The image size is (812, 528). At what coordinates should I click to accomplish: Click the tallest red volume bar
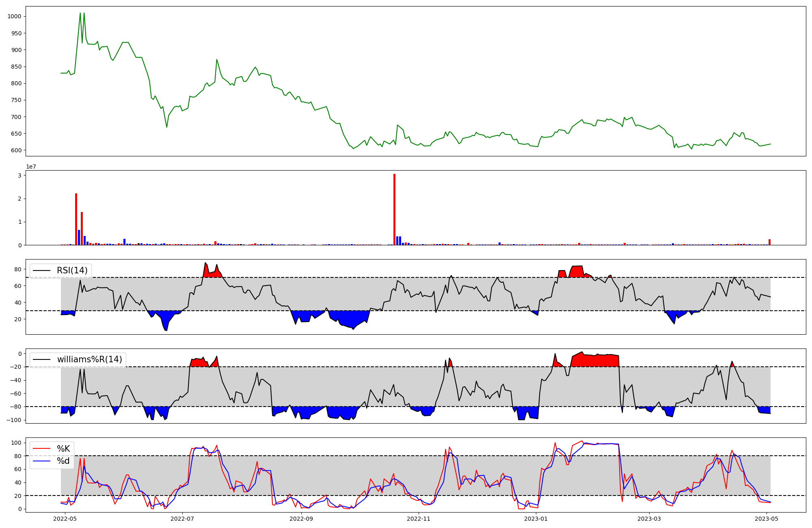coord(394,209)
